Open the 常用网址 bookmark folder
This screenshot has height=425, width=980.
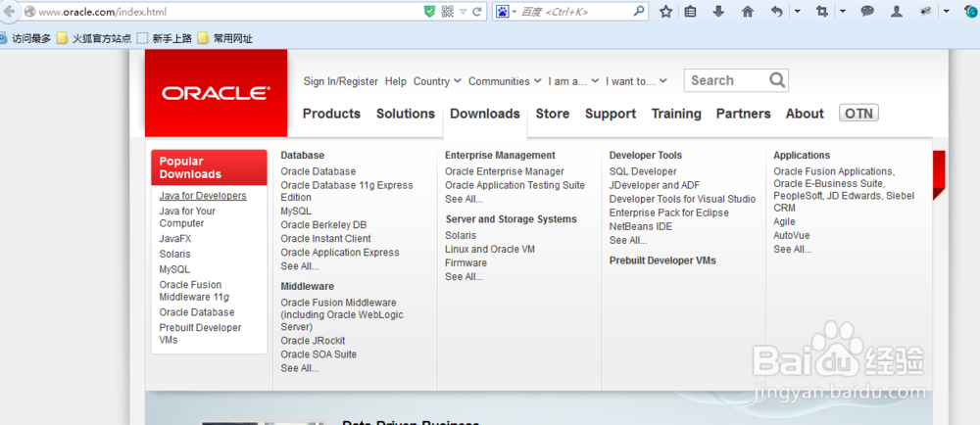(x=225, y=39)
